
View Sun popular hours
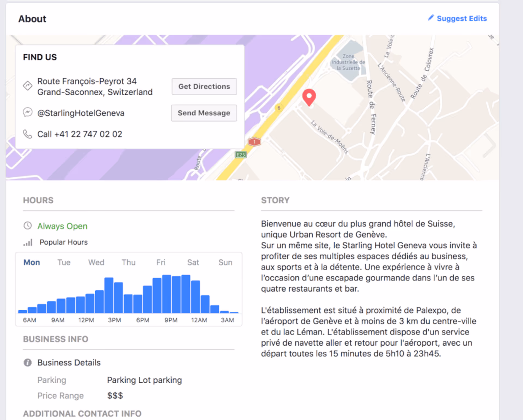click(x=225, y=262)
